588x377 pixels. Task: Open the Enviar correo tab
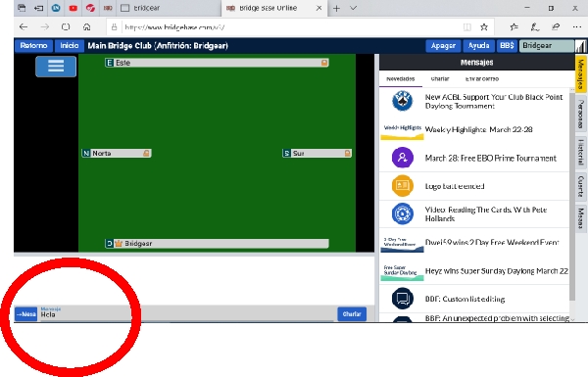482,78
